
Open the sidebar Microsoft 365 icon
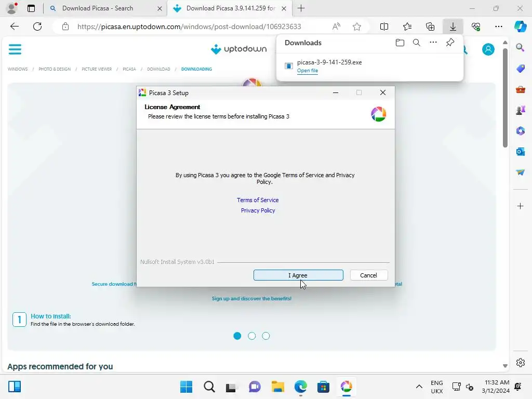(520, 131)
